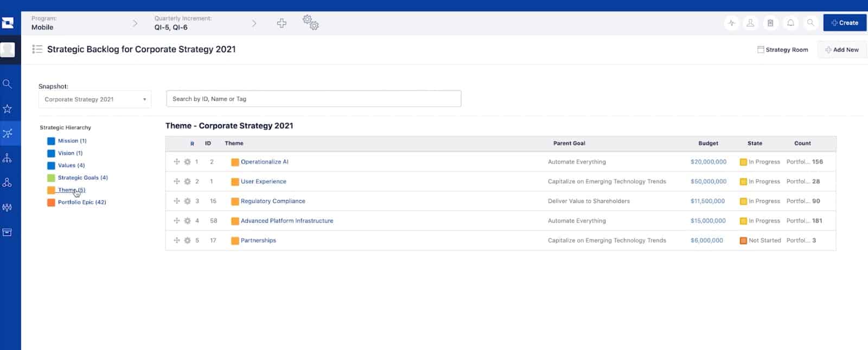Viewport: 868px width, 350px height.
Task: Expand the Program Mobile selector chevron
Action: [x=135, y=23]
